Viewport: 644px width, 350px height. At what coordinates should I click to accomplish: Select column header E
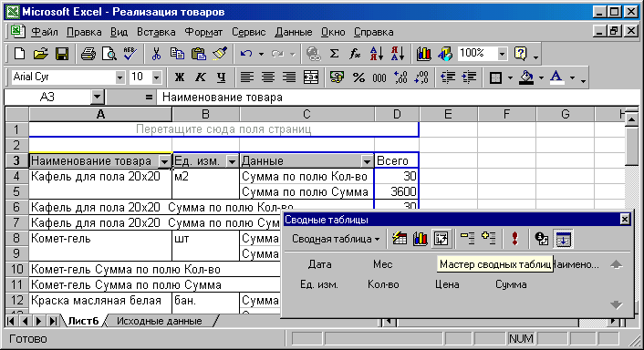448,114
